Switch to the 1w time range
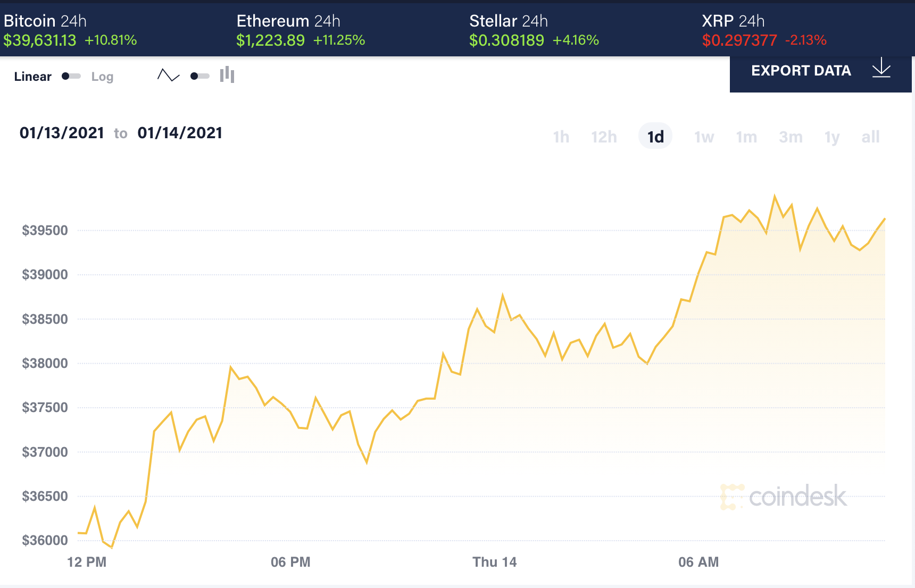 point(704,137)
